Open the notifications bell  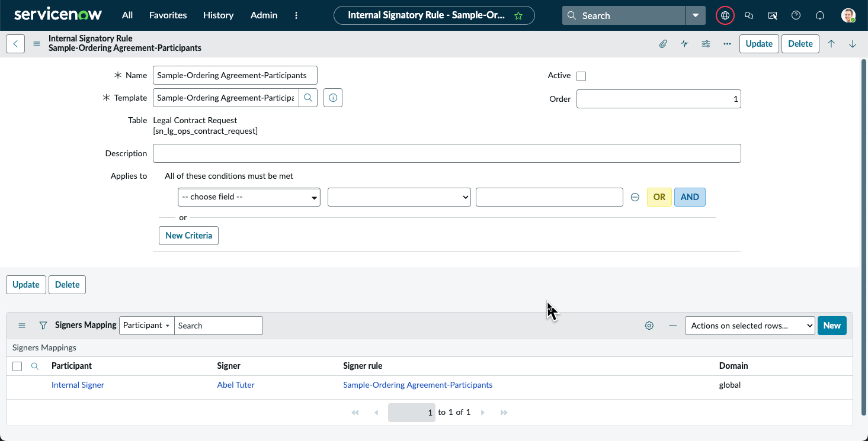820,15
